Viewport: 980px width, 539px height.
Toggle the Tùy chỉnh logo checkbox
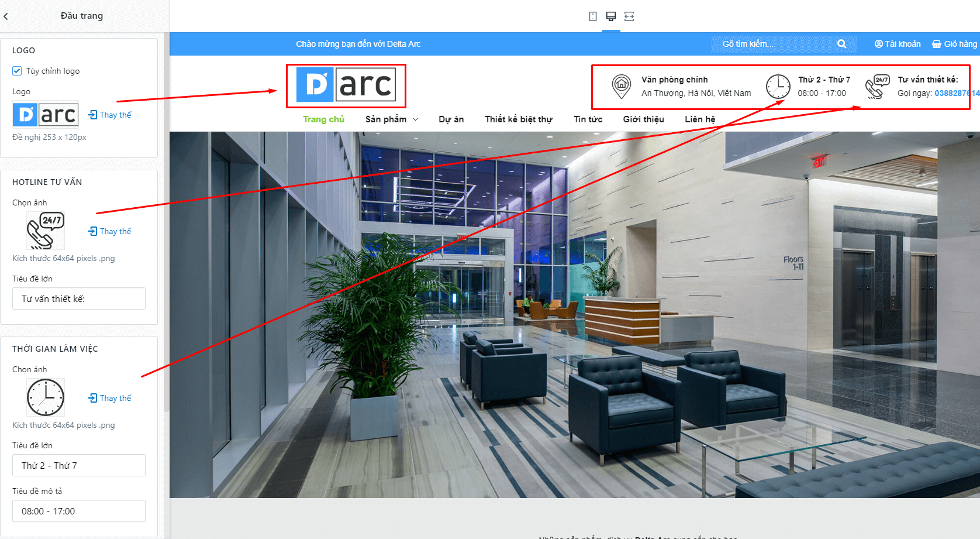pos(17,71)
